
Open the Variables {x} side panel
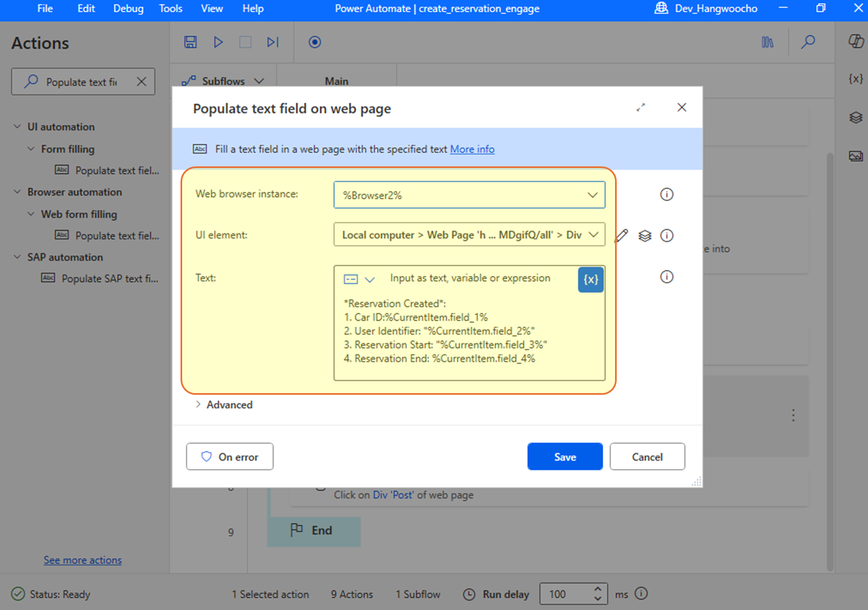(x=855, y=79)
